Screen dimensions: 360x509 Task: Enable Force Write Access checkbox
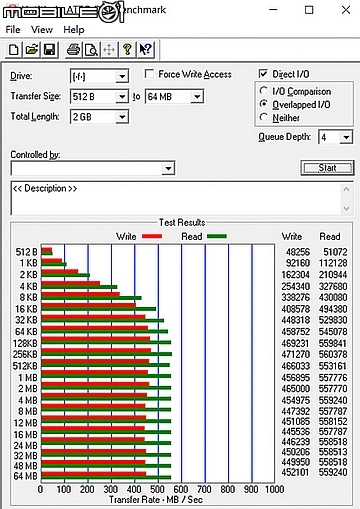[149, 74]
